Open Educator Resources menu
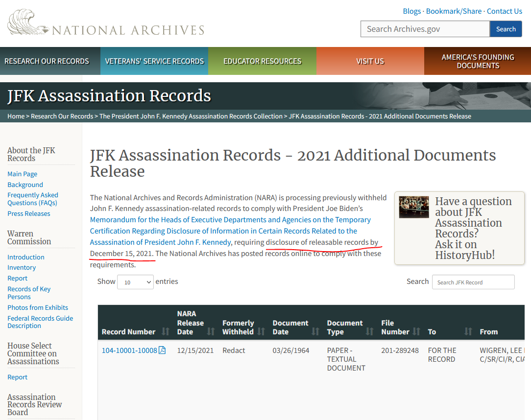This screenshot has height=420, width=531. (x=262, y=61)
